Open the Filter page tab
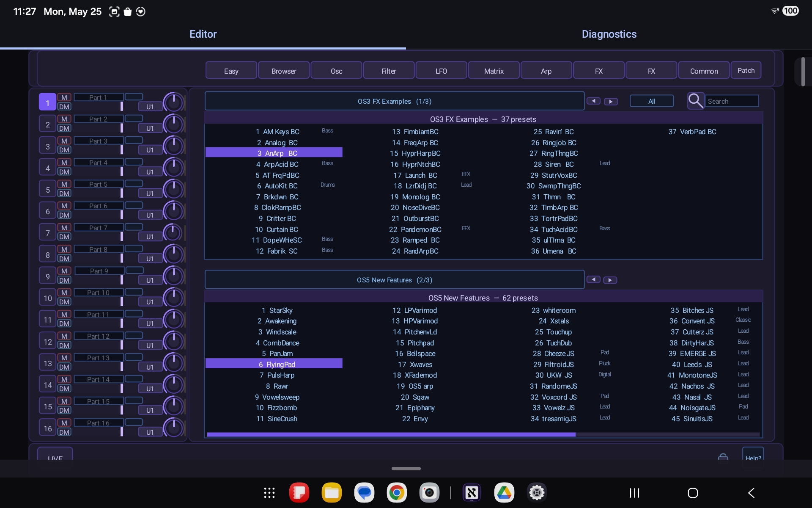 pos(389,71)
